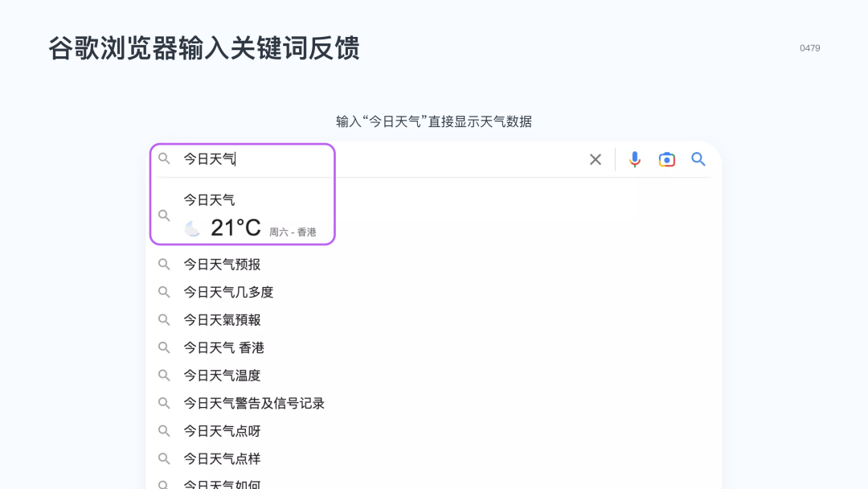868x489 pixels.
Task: Click the magnifier icon beside the 21°C weather suggestion
Action: tap(164, 215)
